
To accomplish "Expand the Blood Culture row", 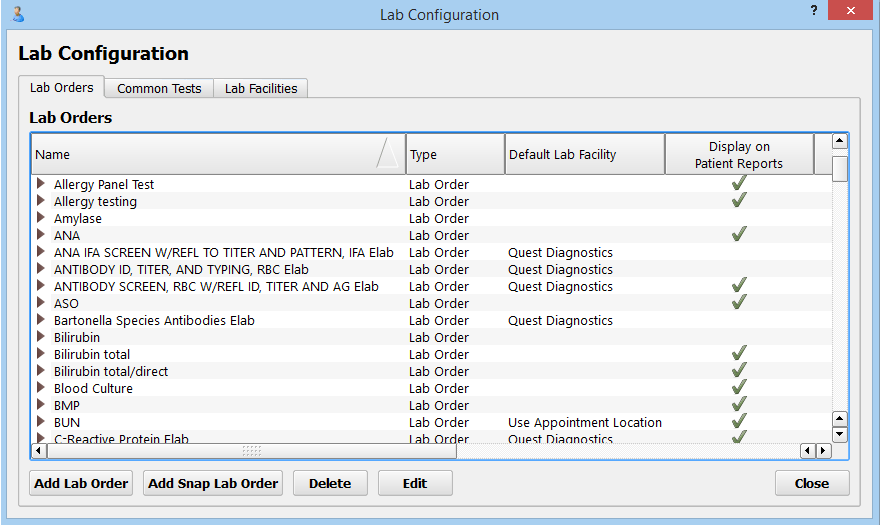I will [40, 387].
